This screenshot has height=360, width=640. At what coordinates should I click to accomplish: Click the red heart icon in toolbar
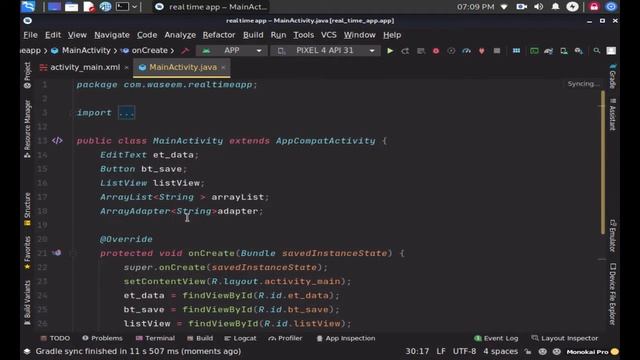[x=482, y=51]
